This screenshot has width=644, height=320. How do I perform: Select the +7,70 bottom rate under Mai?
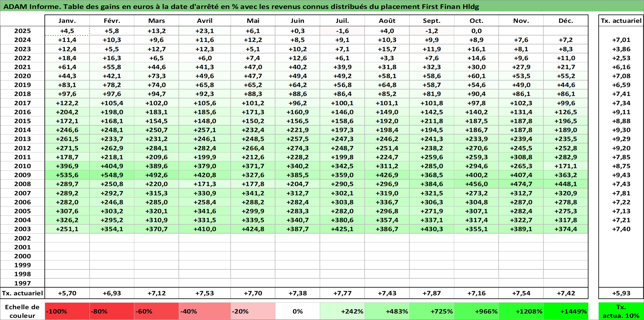[x=253, y=293]
